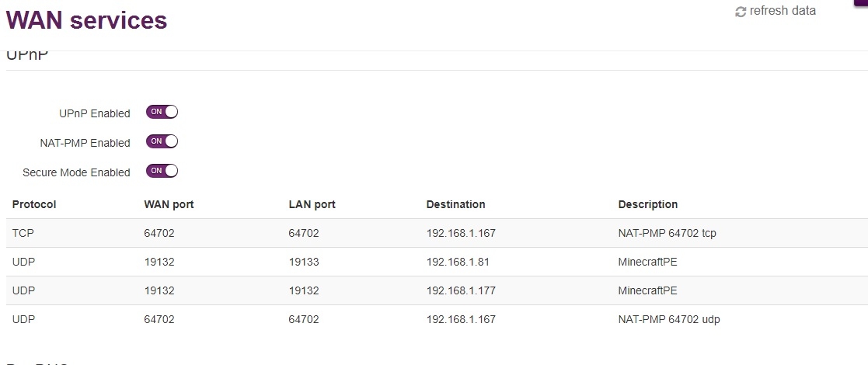Screen dimensions: 868x365
Task: Click the UPnP Enabled label
Action: (x=95, y=113)
